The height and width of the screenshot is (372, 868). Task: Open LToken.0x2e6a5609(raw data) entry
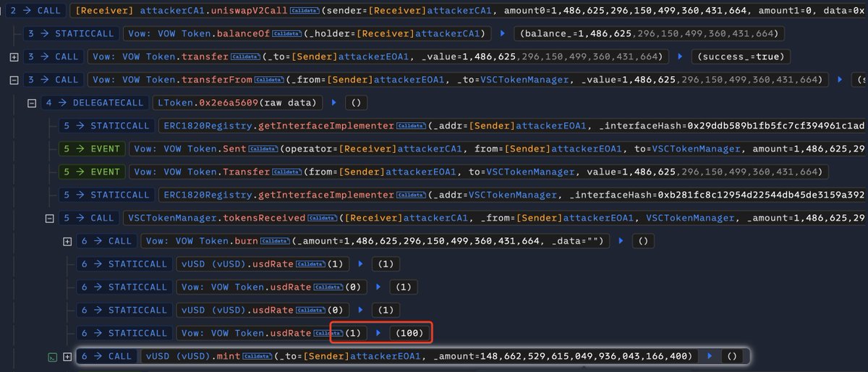[x=239, y=103]
